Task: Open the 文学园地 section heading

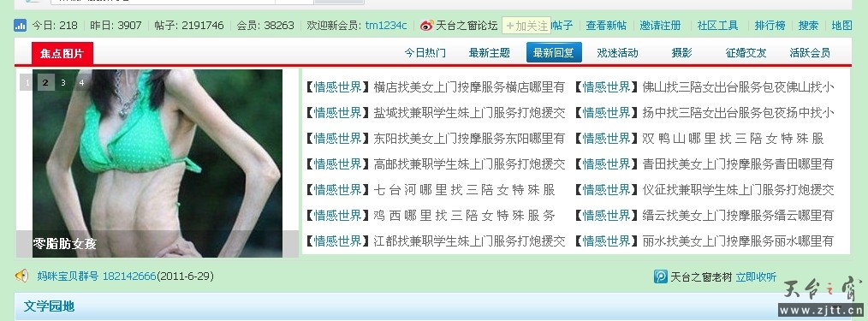Action: point(49,306)
